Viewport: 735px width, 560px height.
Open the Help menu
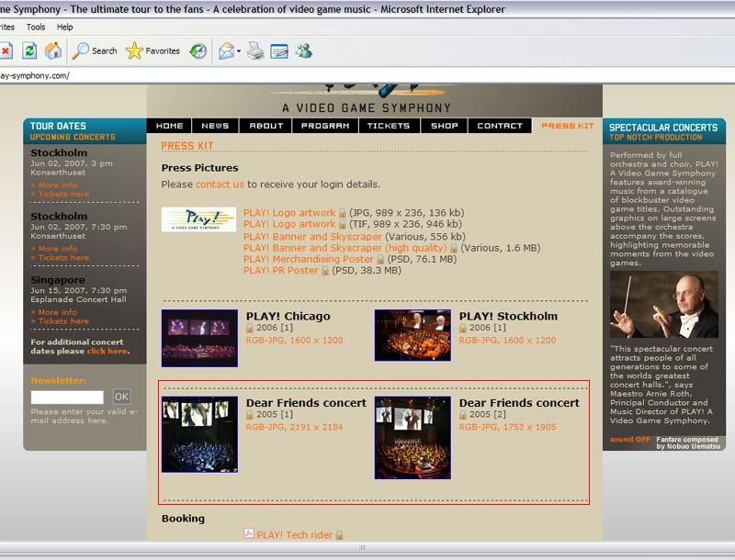point(64,27)
